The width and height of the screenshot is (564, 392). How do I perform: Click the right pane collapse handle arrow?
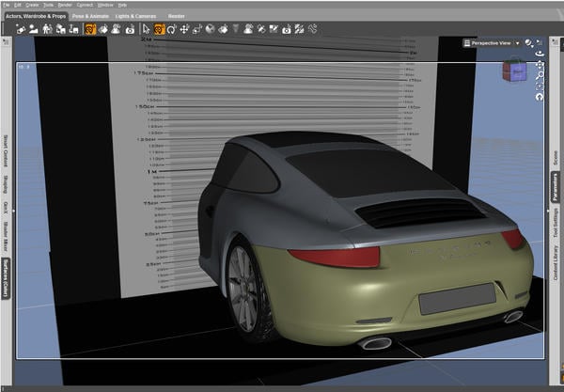(548, 212)
